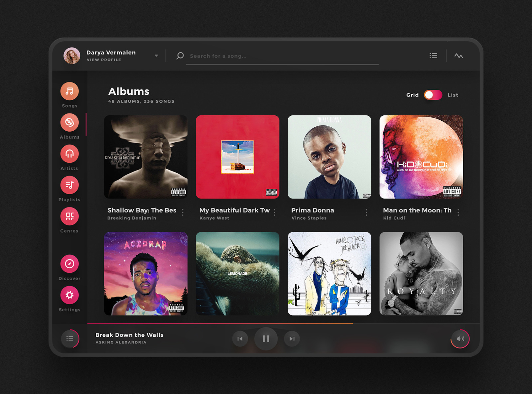Image resolution: width=532 pixels, height=394 pixels.
Task: Click the Prima Donna album title
Action: coord(313,210)
